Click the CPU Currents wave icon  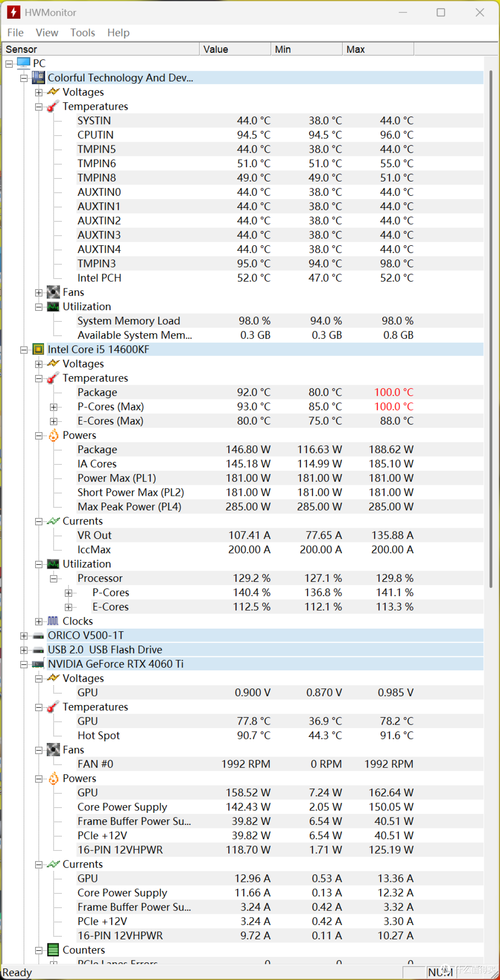[x=53, y=521]
